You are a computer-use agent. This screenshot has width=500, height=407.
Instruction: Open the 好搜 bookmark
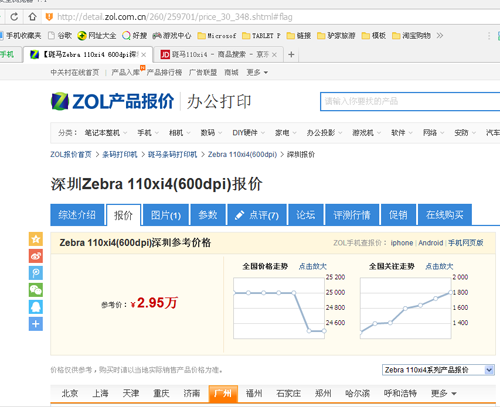pos(135,35)
